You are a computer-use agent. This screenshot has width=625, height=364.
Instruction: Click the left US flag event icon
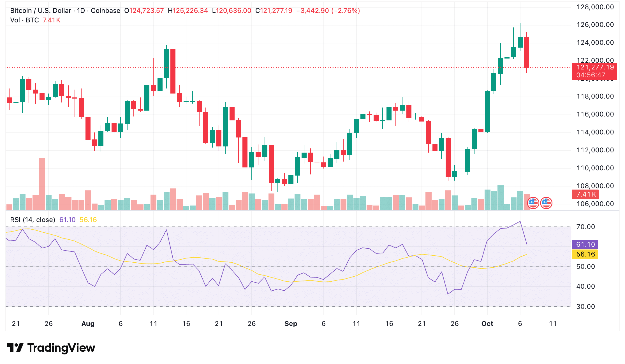tap(533, 203)
